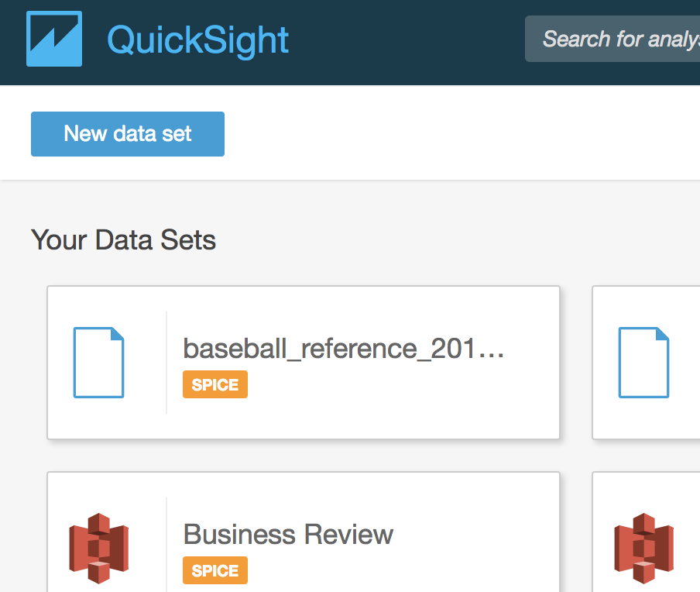Click the vertical divider in Business Review card
The height and width of the screenshot is (592, 700).
166,542
